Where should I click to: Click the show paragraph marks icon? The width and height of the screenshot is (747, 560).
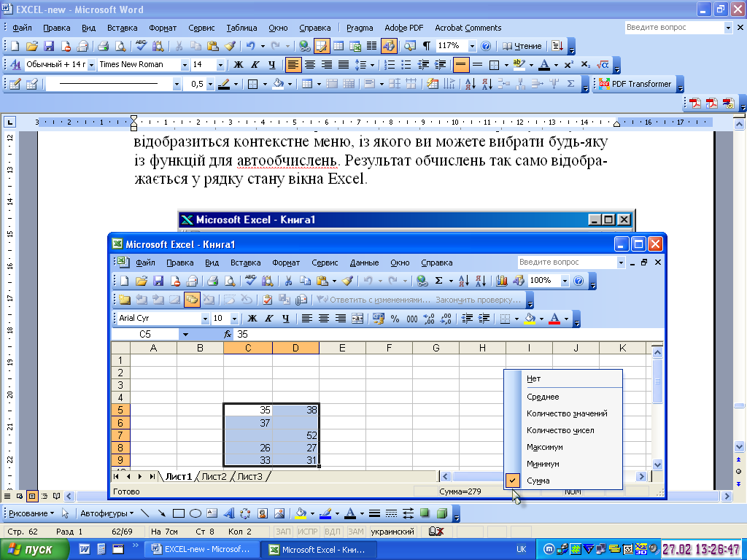(426, 46)
